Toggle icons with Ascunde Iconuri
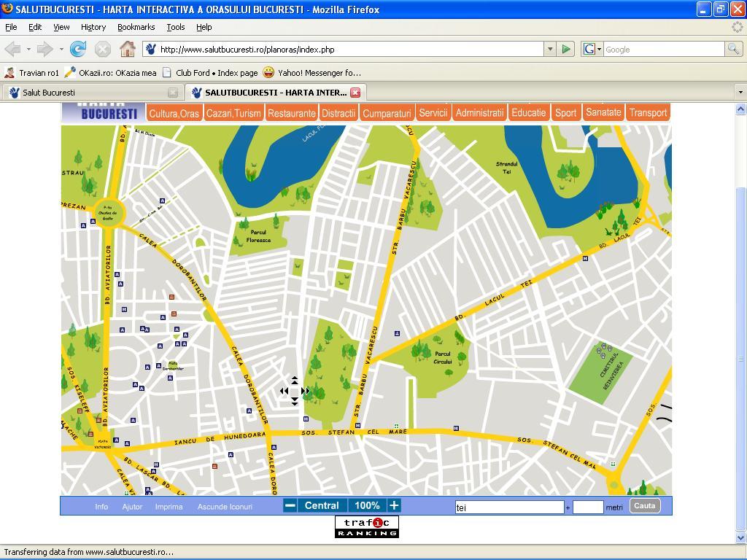This screenshot has height=560, width=747. (225, 507)
